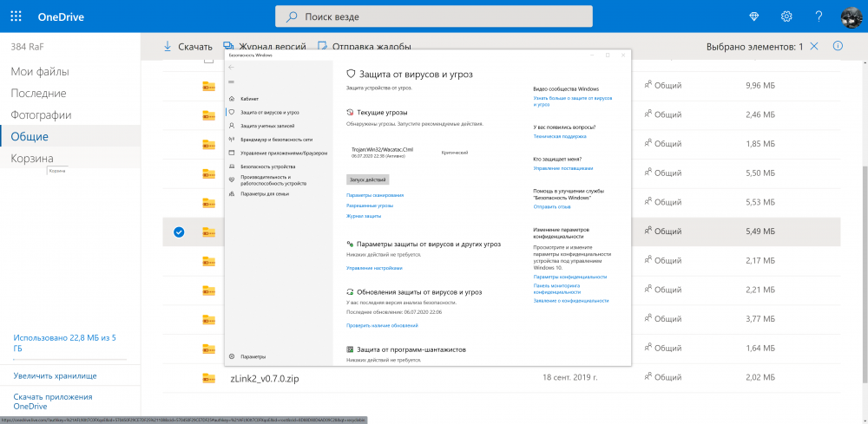
Task: Click the OneDrive file list vertical scrollbar
Action: click(864, 275)
